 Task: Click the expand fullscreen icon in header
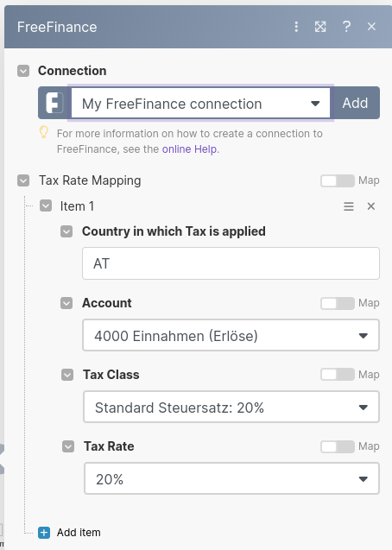[320, 27]
